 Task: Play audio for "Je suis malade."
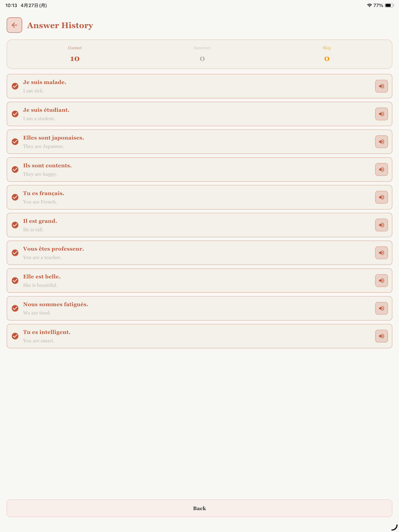(381, 86)
